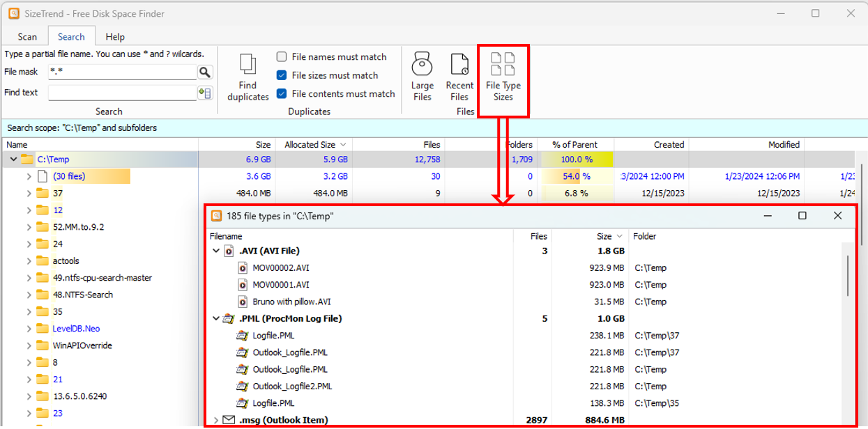Select the Search tab
The width and height of the screenshot is (868, 429).
71,37
